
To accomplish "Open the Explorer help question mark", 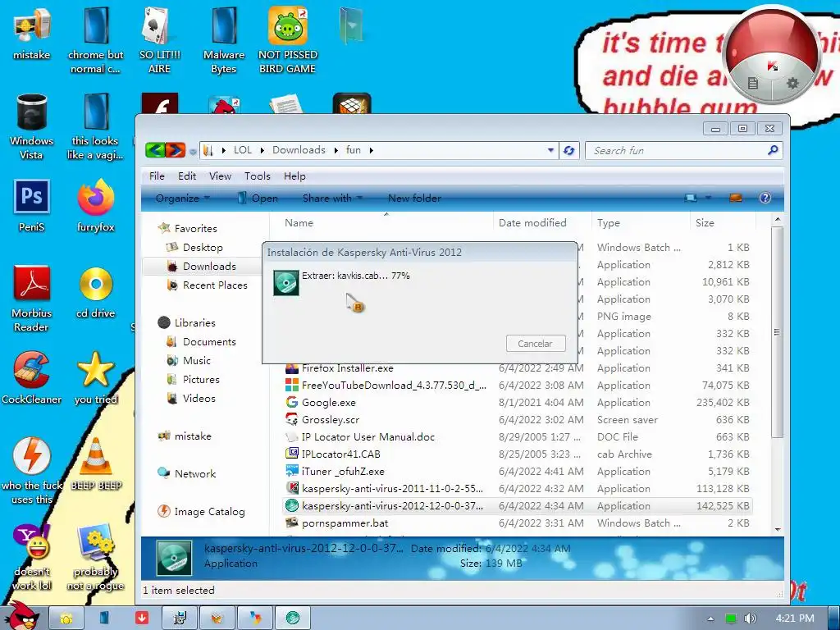I will (765, 198).
